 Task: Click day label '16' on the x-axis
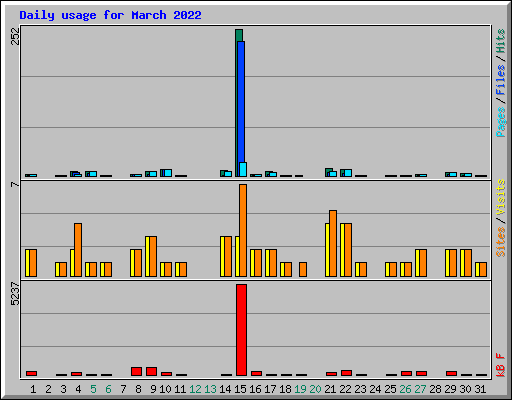click(x=255, y=389)
